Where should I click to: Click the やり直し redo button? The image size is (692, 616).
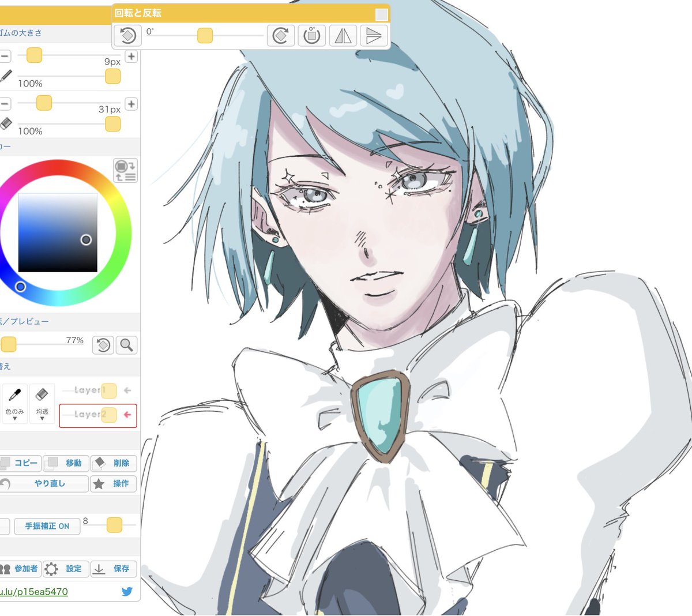[44, 483]
